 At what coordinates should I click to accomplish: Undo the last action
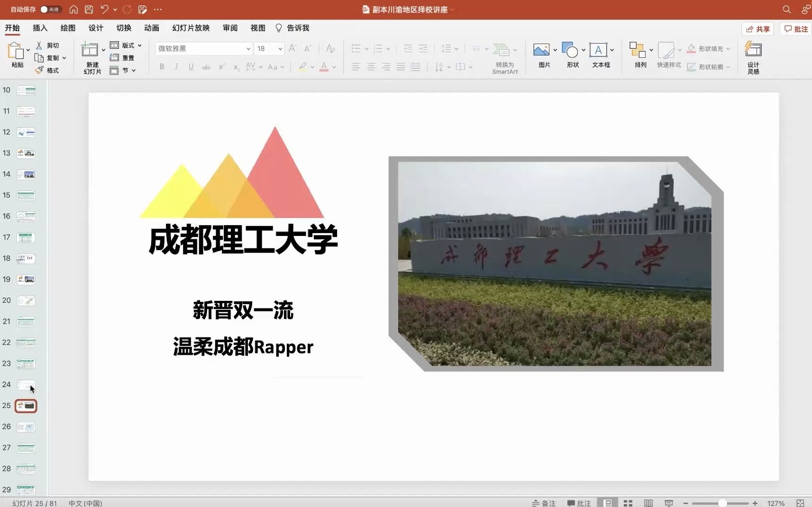point(104,9)
